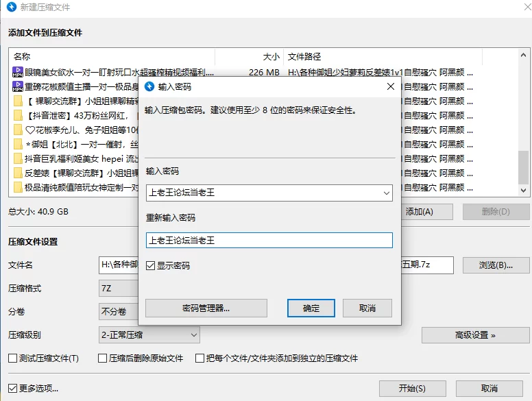Expand the 输入密码 combo box dropdown arrow
The image size is (532, 401).
385,193
